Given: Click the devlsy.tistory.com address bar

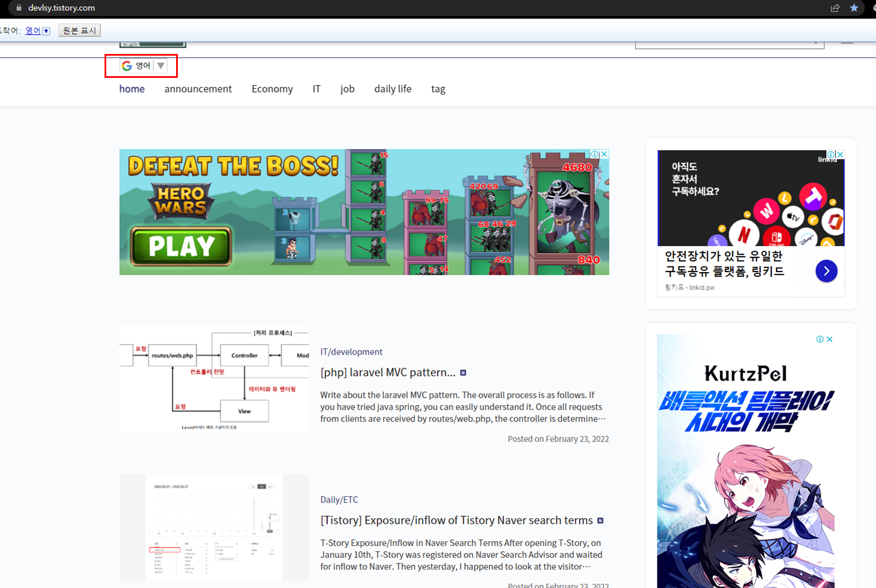Looking at the screenshot, I should (x=61, y=8).
